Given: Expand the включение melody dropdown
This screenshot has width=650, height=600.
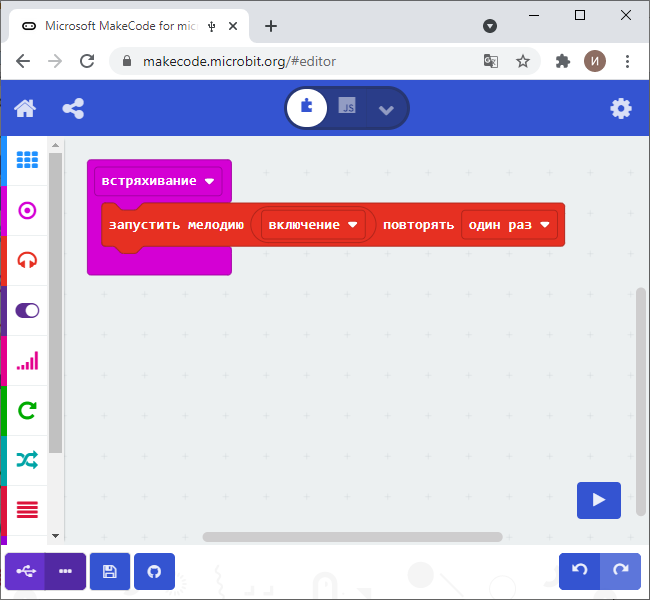Looking at the screenshot, I should 313,225.
